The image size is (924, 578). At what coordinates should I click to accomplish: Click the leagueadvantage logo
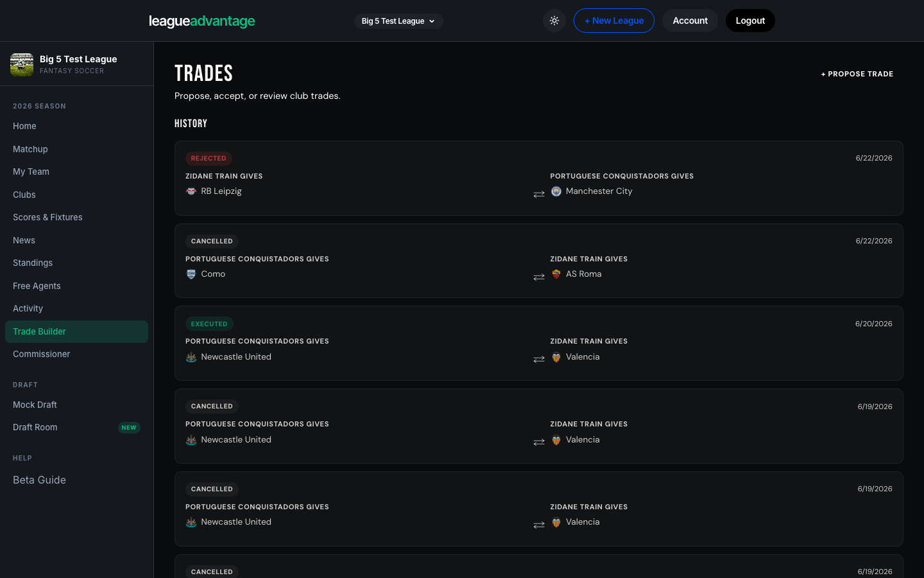point(202,21)
